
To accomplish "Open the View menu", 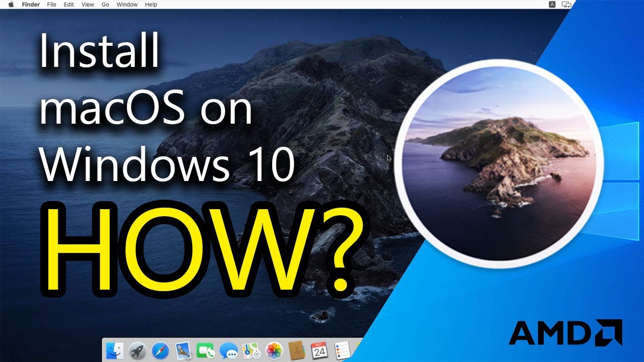I will point(88,5).
